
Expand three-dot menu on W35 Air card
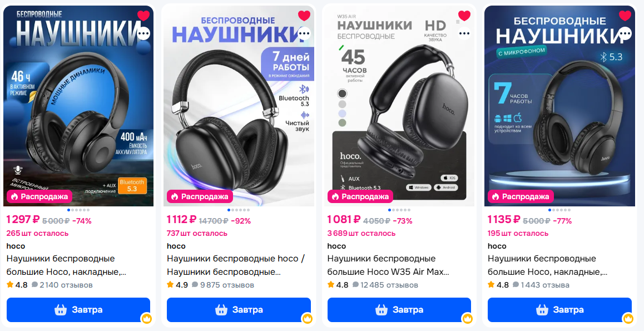coord(464,33)
